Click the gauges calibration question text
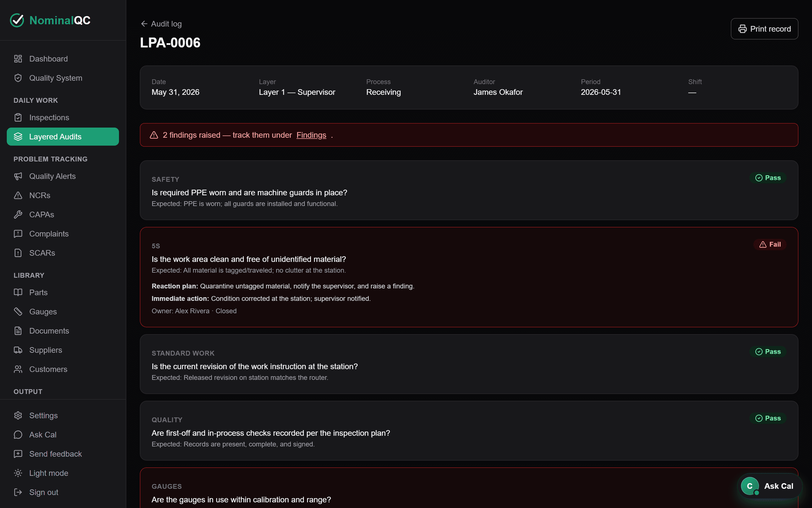This screenshot has height=508, width=812. (x=241, y=500)
